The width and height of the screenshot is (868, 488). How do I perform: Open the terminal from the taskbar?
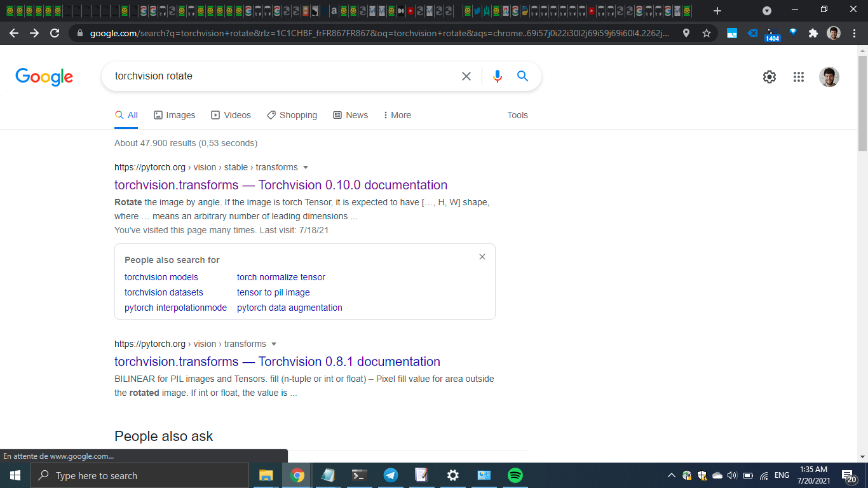click(x=358, y=475)
